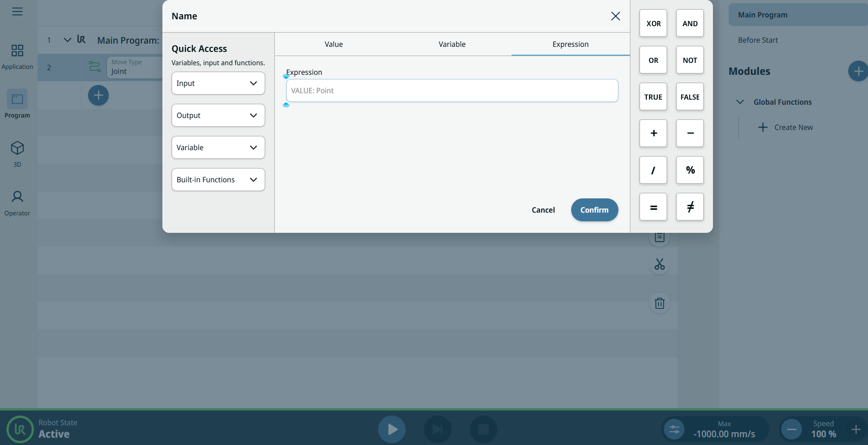
Task: Expand the Built-in Functions dropdown
Action: 218,180
